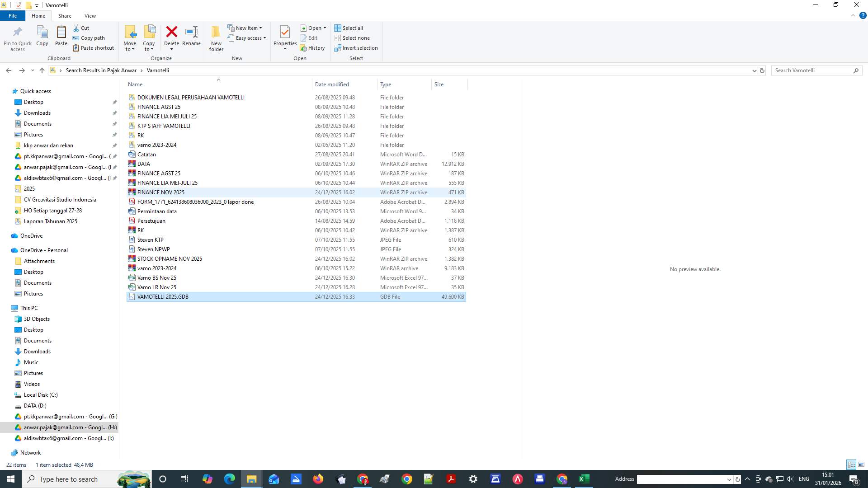868x488 pixels.
Task: Select the Copy icon in the ribbon
Action: tap(42, 36)
